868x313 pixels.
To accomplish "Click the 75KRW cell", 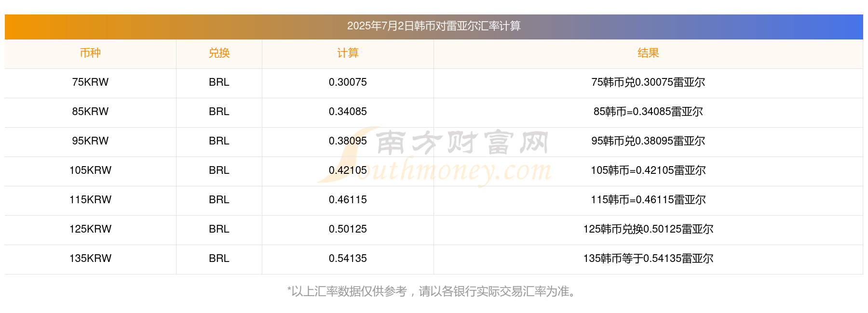I will point(90,82).
